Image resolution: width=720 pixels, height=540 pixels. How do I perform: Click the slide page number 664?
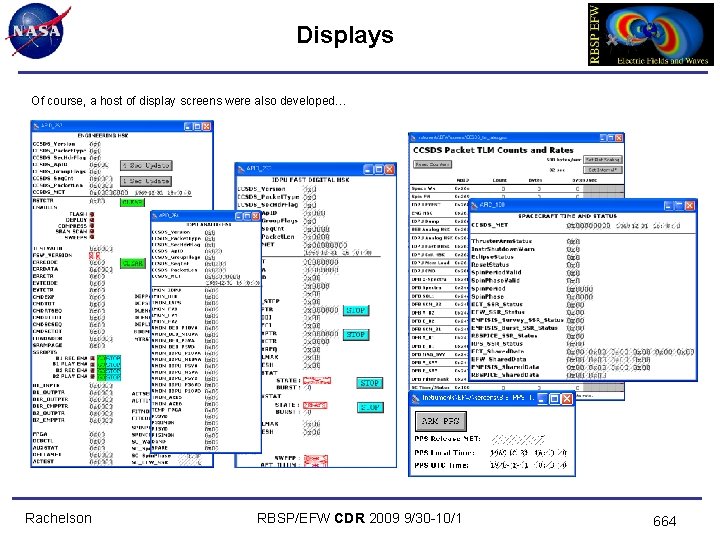(664, 521)
